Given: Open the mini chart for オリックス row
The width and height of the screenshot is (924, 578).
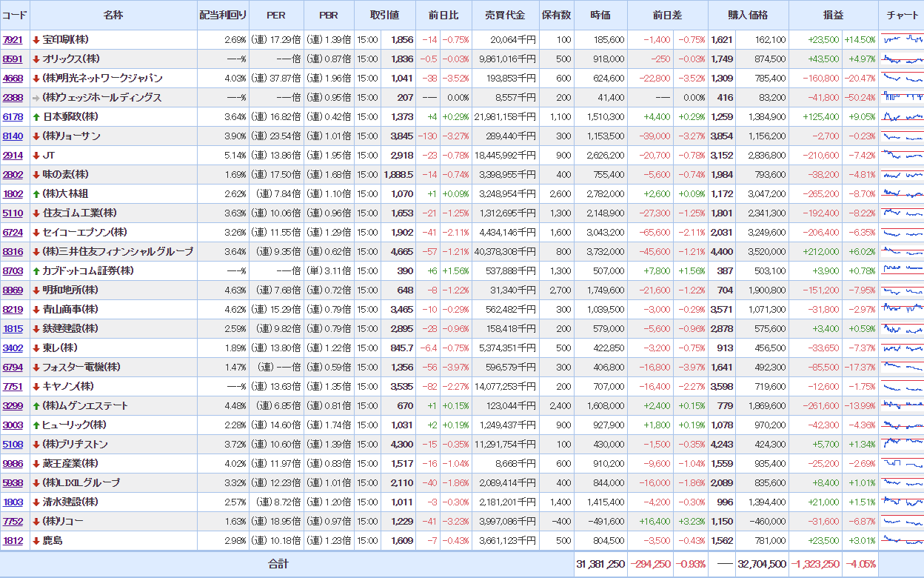Looking at the screenshot, I should [902, 59].
